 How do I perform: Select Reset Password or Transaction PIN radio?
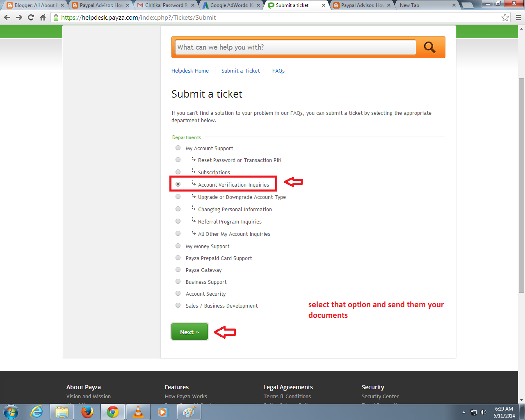point(178,160)
